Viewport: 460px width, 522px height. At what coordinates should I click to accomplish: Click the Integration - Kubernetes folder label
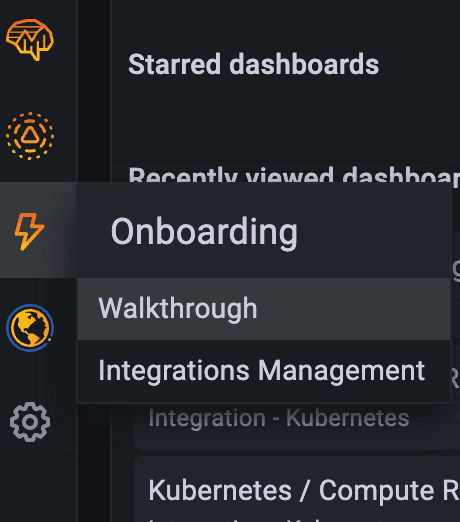click(279, 418)
